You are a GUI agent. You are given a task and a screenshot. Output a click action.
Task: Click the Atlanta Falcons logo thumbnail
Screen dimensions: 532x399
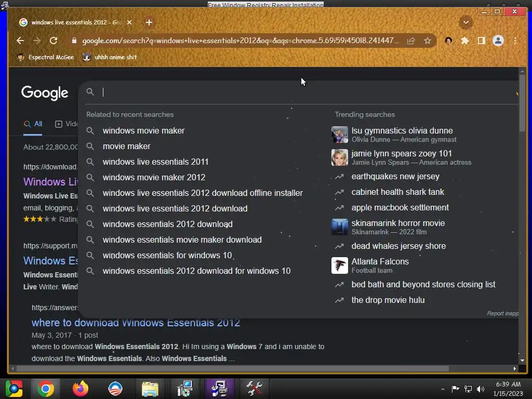(340, 265)
